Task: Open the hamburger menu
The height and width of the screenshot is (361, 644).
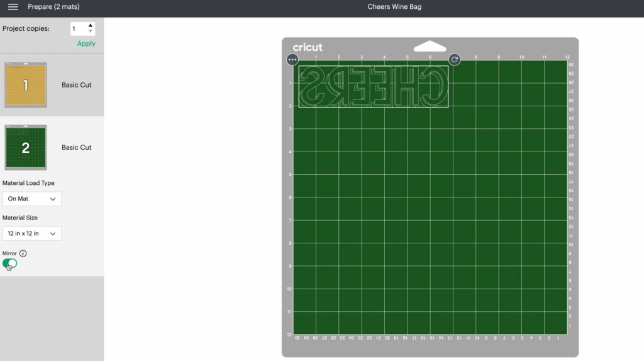Action: [x=13, y=7]
